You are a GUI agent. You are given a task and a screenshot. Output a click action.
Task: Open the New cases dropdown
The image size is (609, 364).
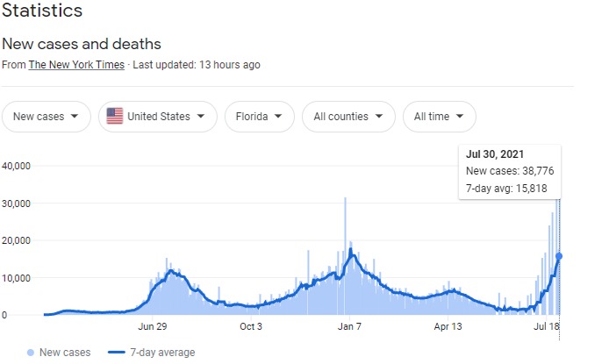pos(46,117)
